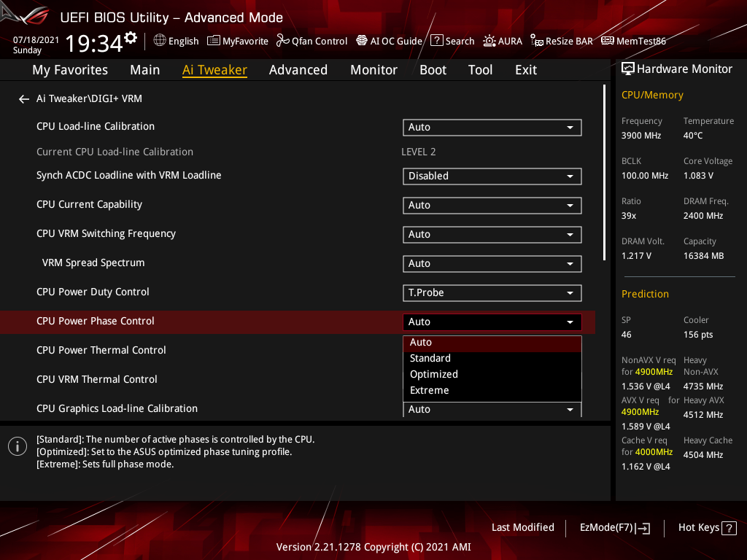Select Optimized in CPU Power Phase Control dropdown
The height and width of the screenshot is (560, 747).
coord(433,373)
